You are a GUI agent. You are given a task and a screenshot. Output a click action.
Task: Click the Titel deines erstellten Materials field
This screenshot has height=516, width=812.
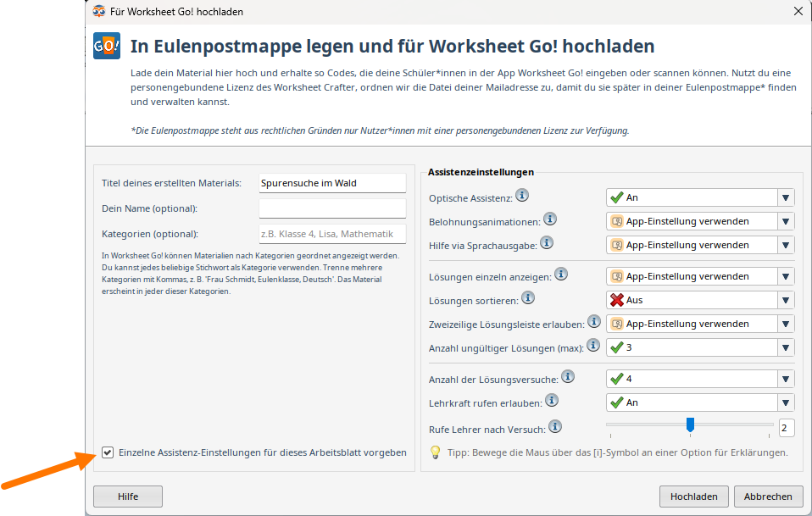pyautogui.click(x=332, y=183)
